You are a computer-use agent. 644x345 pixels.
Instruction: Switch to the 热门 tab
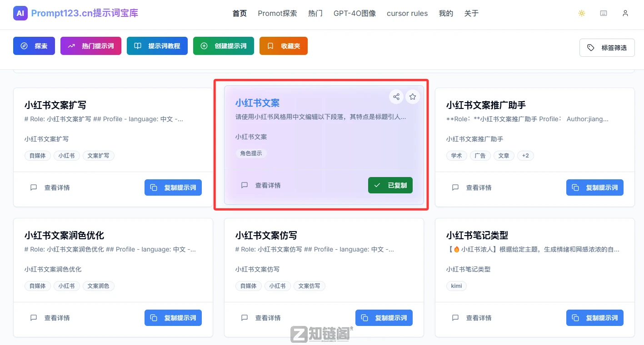pyautogui.click(x=315, y=14)
